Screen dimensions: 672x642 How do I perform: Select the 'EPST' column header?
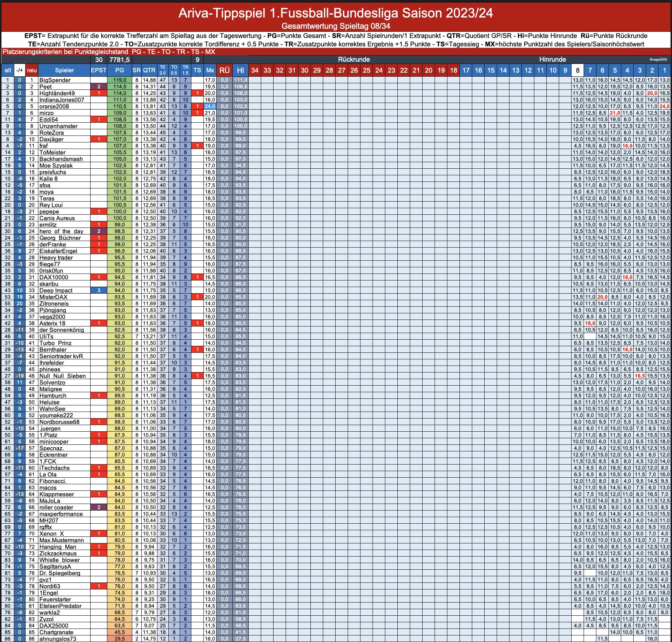[x=99, y=70]
